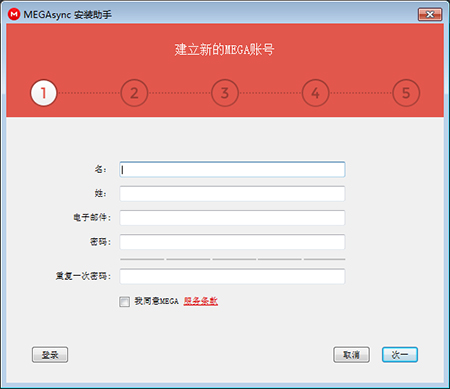Click the 登录 login button
The height and width of the screenshot is (389, 450).
[50, 355]
